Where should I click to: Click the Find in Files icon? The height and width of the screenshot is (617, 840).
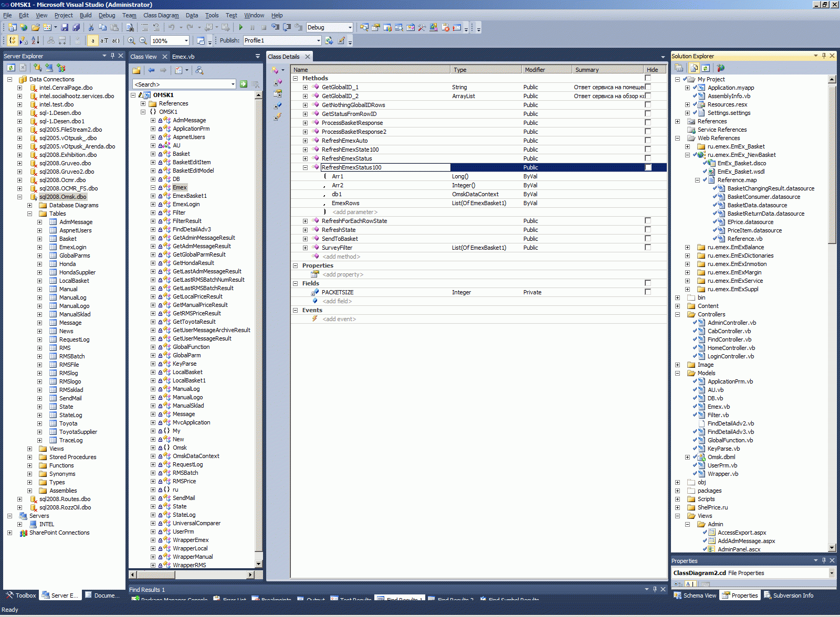[130, 27]
